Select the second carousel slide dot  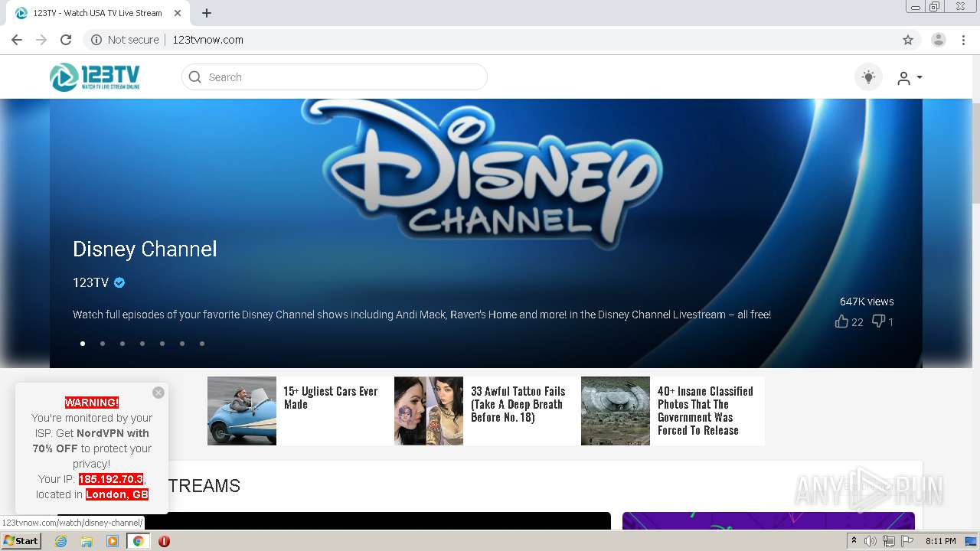[x=103, y=344]
